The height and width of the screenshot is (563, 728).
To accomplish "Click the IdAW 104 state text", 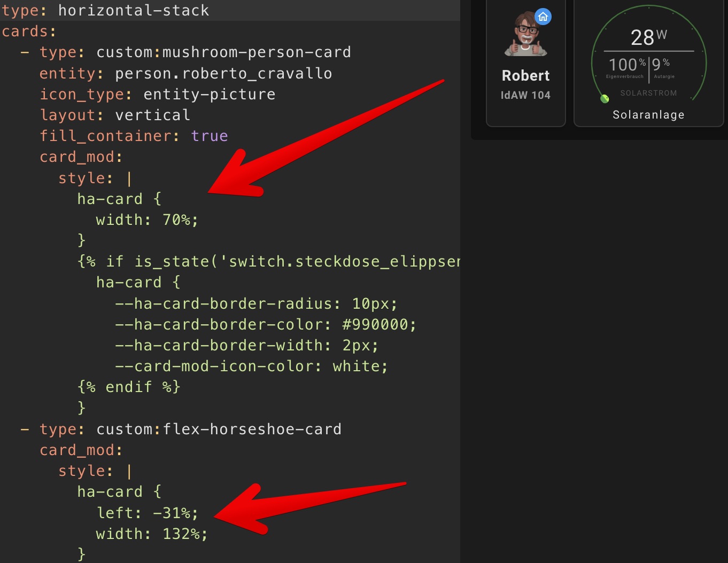I will coord(525,95).
